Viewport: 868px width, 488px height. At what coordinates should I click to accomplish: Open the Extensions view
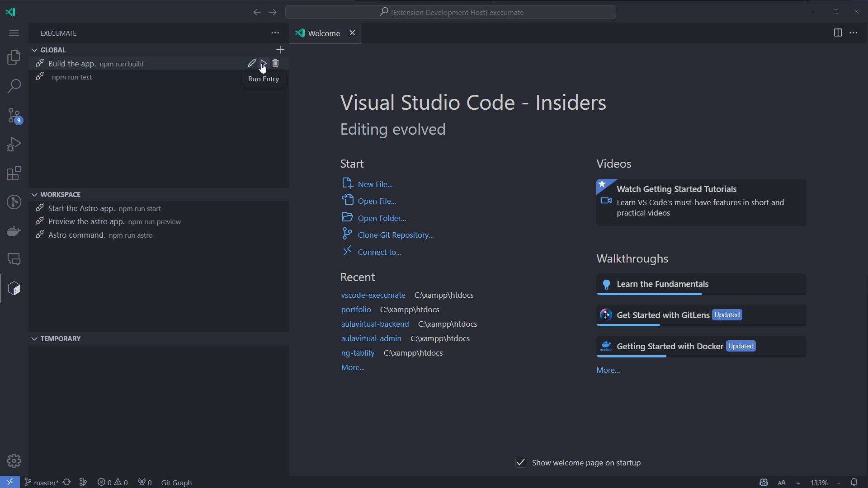click(14, 173)
